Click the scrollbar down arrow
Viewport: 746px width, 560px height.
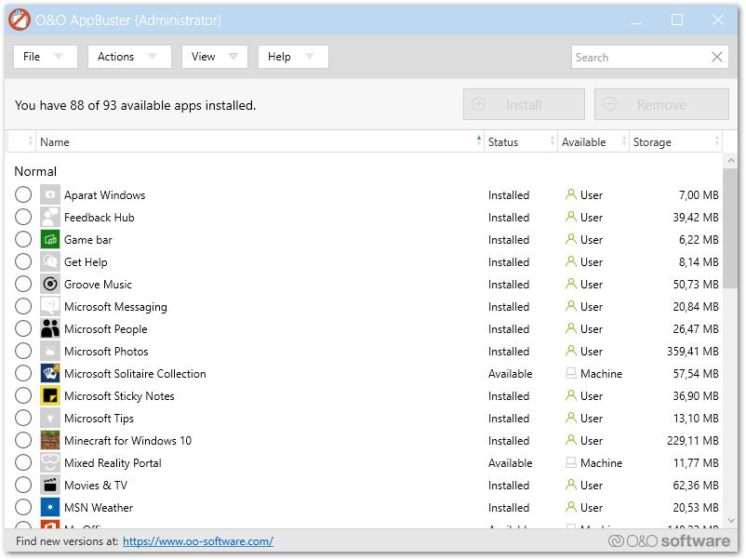[731, 521]
